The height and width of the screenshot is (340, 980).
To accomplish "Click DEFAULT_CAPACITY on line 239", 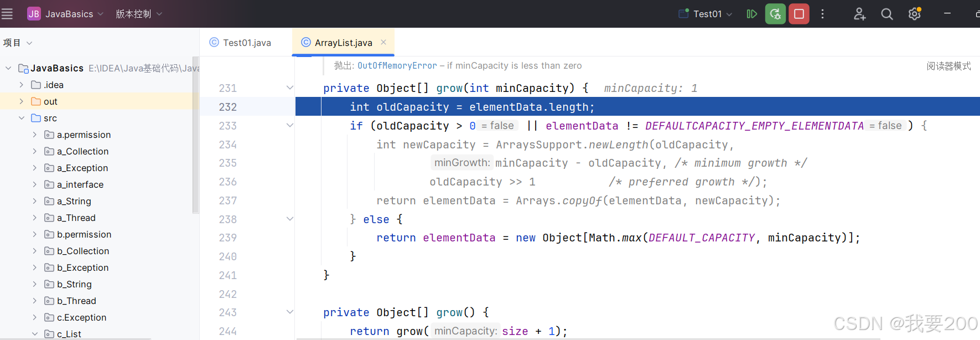I will click(x=702, y=238).
